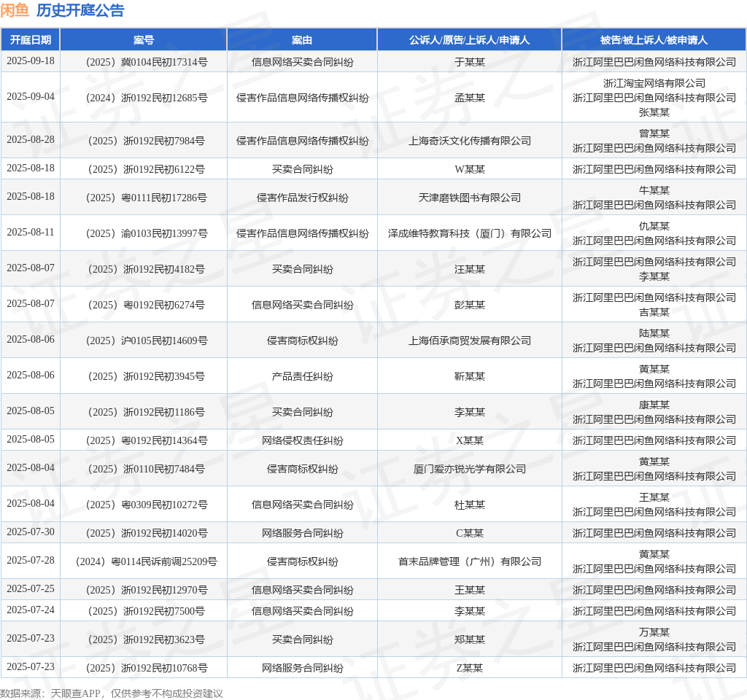
Task: Click defendant 陆某某
Action: click(654, 332)
